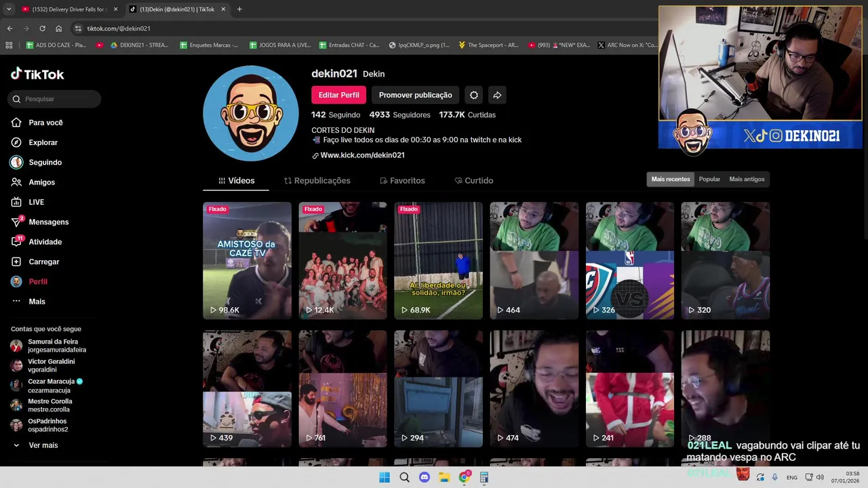Open the JOGOS PARA A LIVE bookmark
Viewport: 868px width, 488px height.
tap(280, 45)
